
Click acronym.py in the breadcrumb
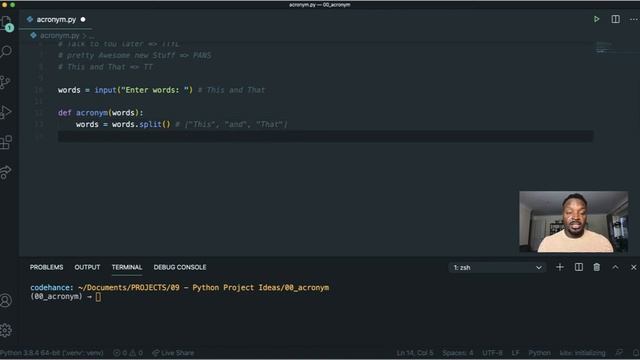coord(59,36)
